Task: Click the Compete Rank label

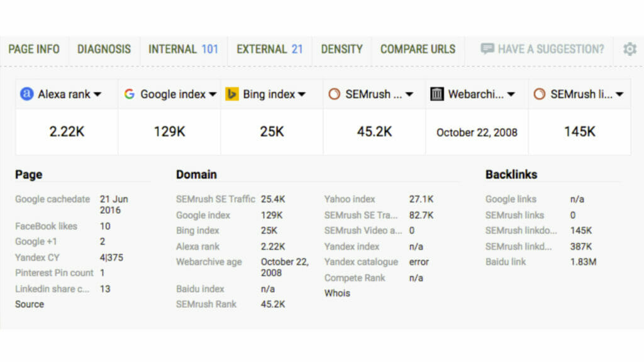Action: click(355, 278)
